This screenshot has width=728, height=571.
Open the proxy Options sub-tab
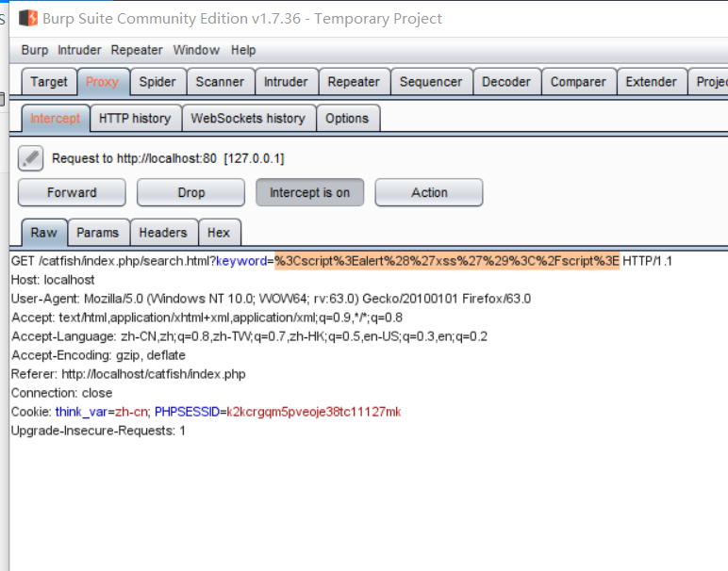tap(347, 119)
